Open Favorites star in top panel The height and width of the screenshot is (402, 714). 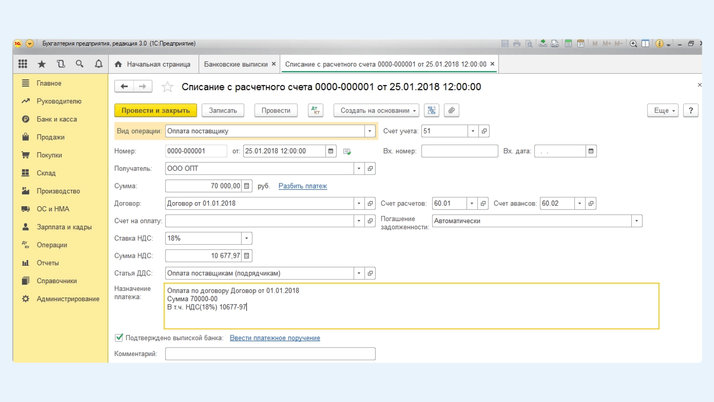tap(42, 64)
